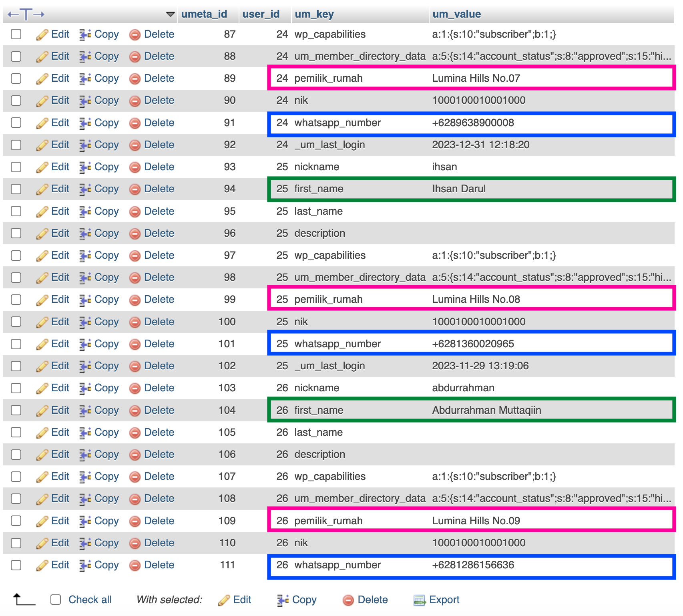Click the Edit link for whatsapp_number row 111

pos(60,565)
